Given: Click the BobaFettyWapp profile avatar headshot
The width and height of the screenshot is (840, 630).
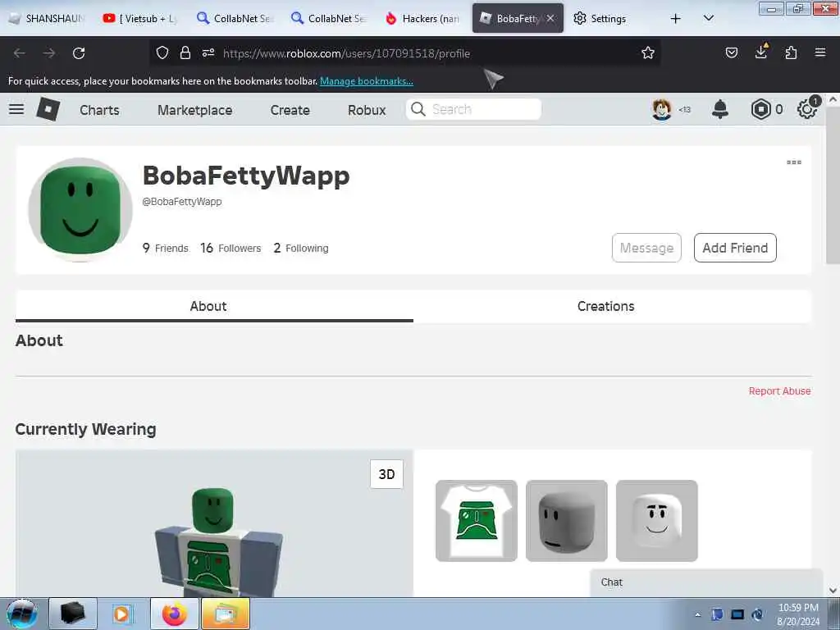Looking at the screenshot, I should coord(80,209).
